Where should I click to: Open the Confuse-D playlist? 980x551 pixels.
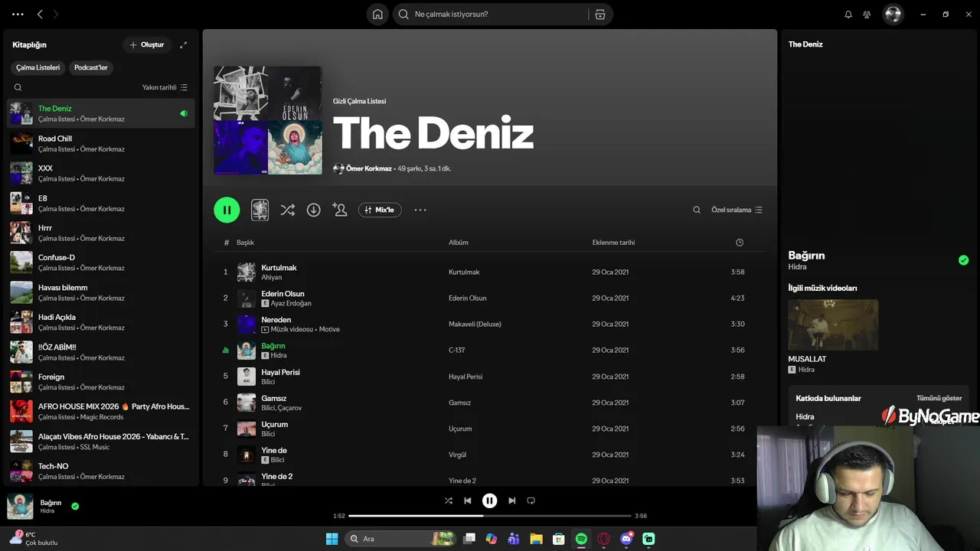point(101,262)
